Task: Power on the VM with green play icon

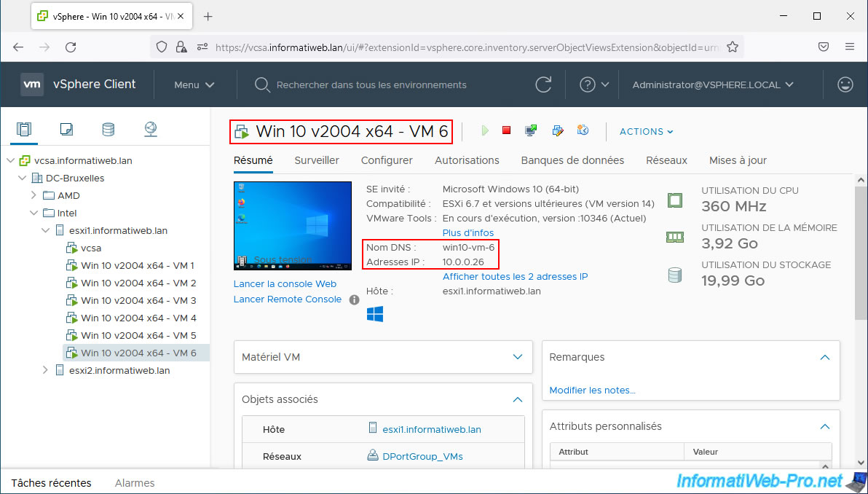Action: click(x=485, y=130)
